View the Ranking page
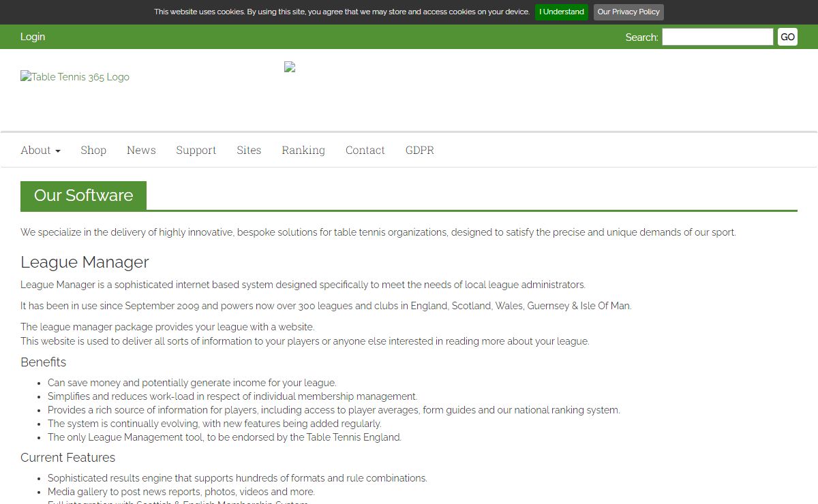 pyautogui.click(x=303, y=150)
